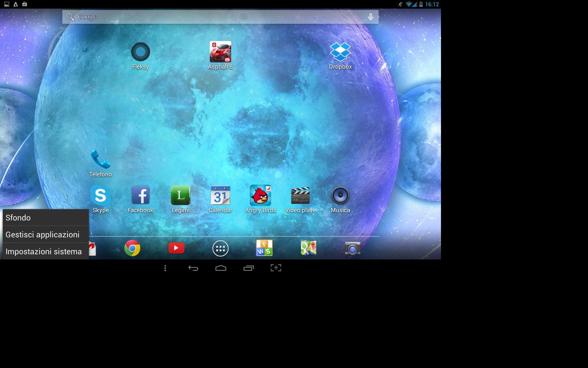
Task: Open the all apps drawer
Action: [x=220, y=249]
